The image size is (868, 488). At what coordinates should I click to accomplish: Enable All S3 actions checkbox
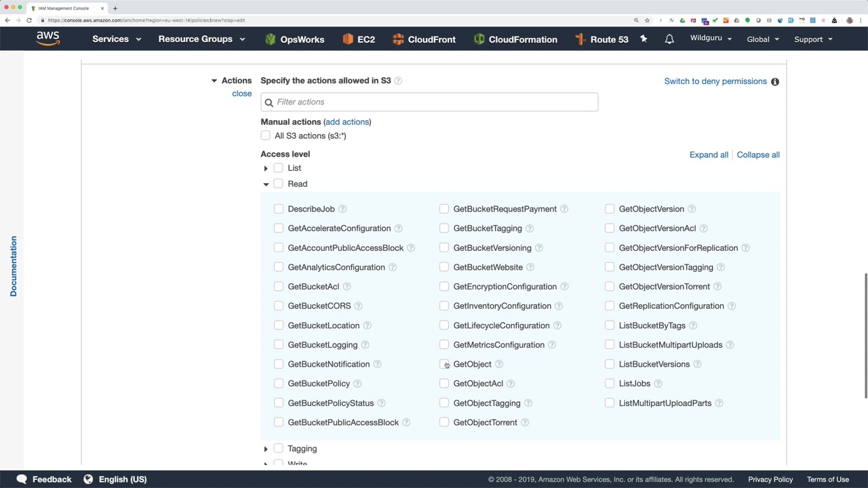[266, 136]
